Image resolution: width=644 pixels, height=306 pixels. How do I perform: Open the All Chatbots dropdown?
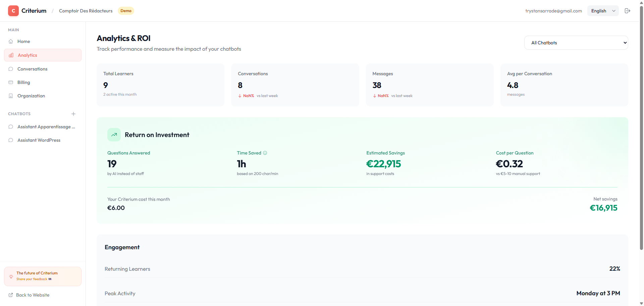576,43
